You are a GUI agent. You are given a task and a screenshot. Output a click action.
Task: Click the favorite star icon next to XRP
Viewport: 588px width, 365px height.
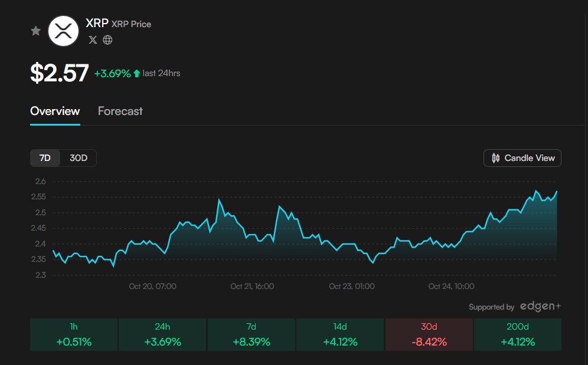35,31
